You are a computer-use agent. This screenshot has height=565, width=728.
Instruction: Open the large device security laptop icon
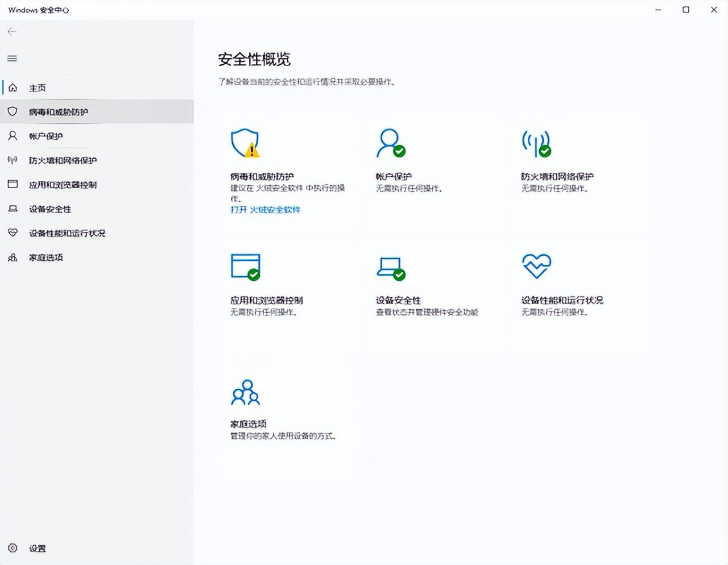point(391,268)
